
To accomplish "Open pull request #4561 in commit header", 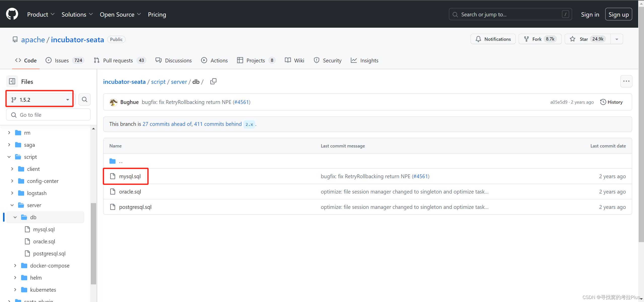I will (242, 102).
